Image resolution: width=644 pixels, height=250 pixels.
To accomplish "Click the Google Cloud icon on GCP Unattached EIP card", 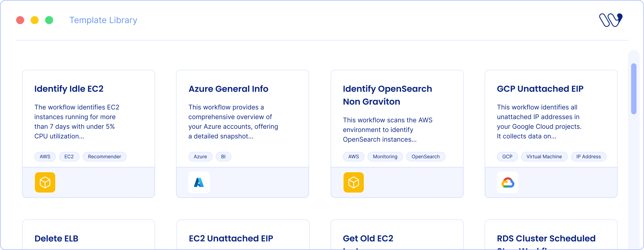I will 508,182.
